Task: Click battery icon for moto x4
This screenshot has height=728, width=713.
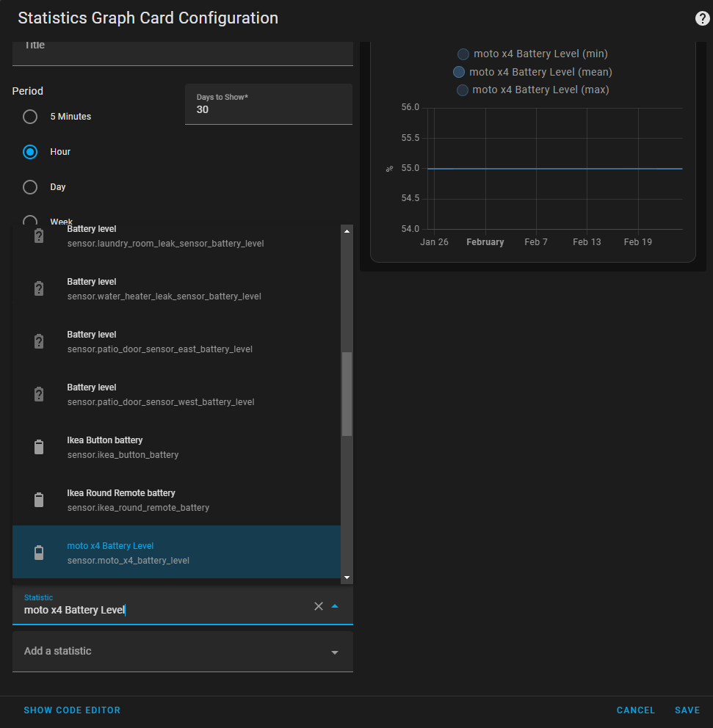Action: 39,553
